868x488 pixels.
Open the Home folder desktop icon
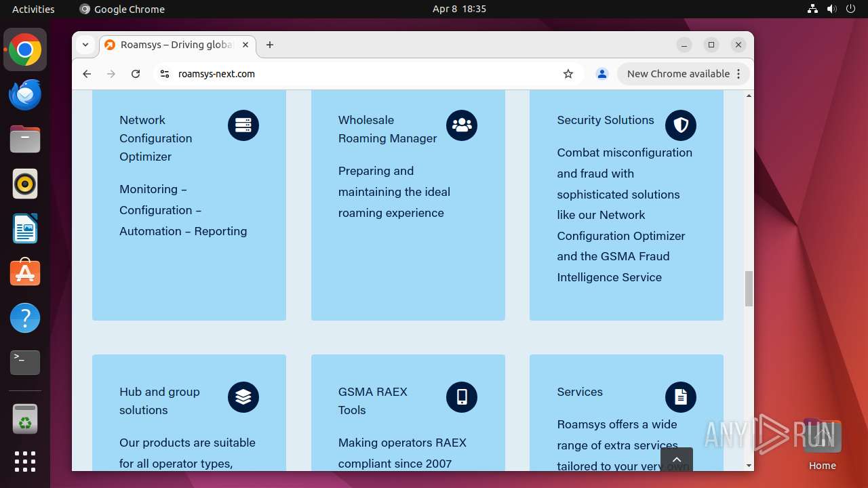tap(822, 445)
